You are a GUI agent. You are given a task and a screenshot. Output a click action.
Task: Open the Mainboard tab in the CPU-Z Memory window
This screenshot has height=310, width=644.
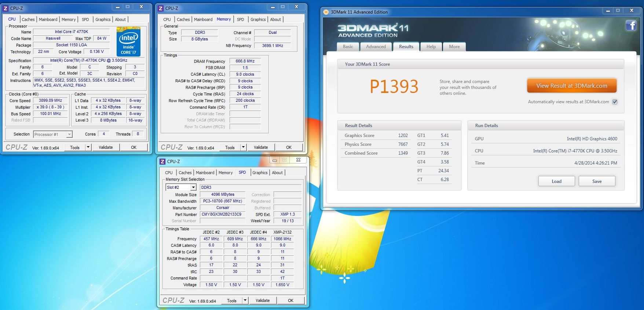pos(203,19)
